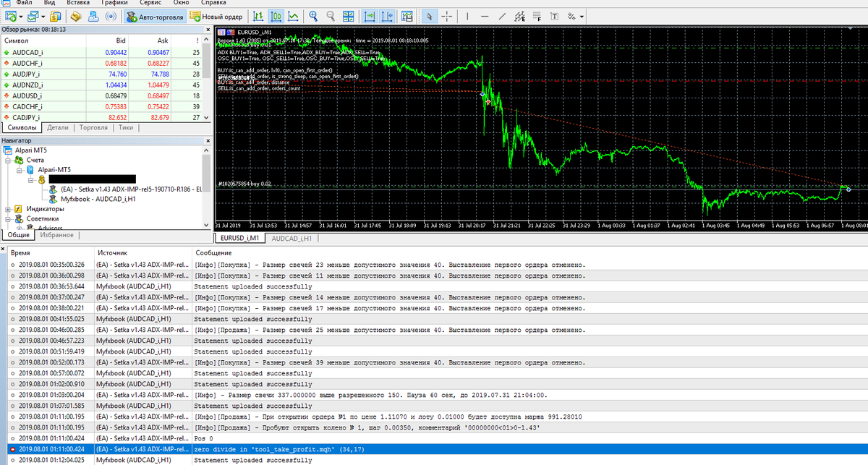The height and width of the screenshot is (465, 868).
Task: Select the EURUSD_i,M1 chart tab
Action: click(x=240, y=238)
